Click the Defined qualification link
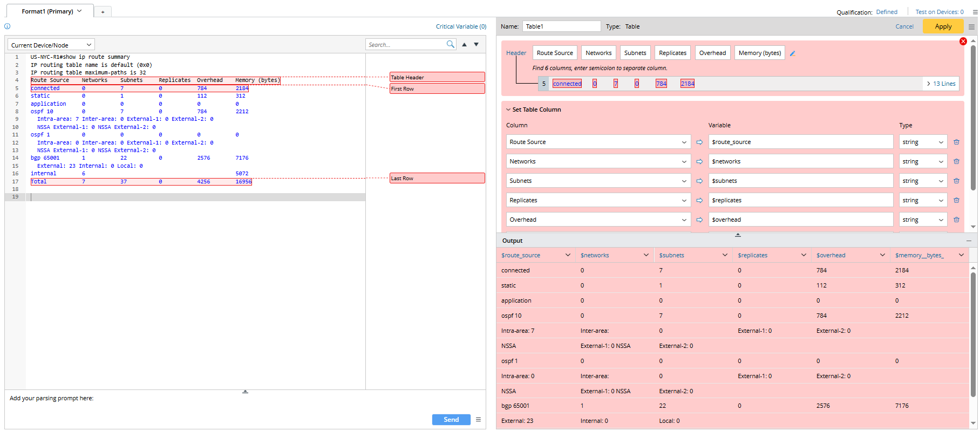The width and height of the screenshot is (980, 431). (887, 12)
